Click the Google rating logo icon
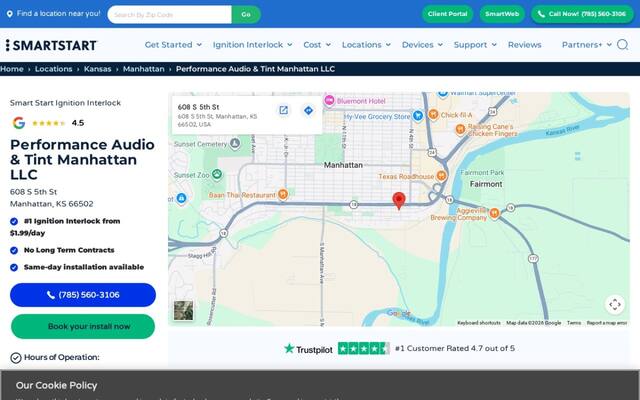The image size is (640, 400). pyautogui.click(x=18, y=123)
